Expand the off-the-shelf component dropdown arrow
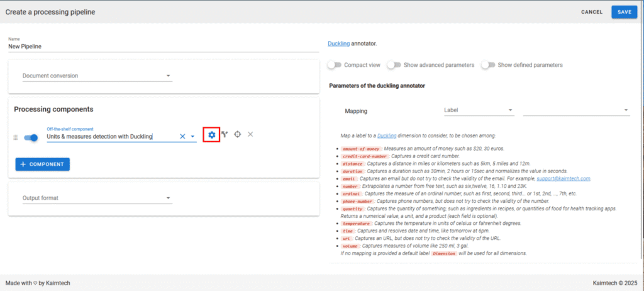Image resolution: width=644 pixels, height=291 pixels. (192, 136)
